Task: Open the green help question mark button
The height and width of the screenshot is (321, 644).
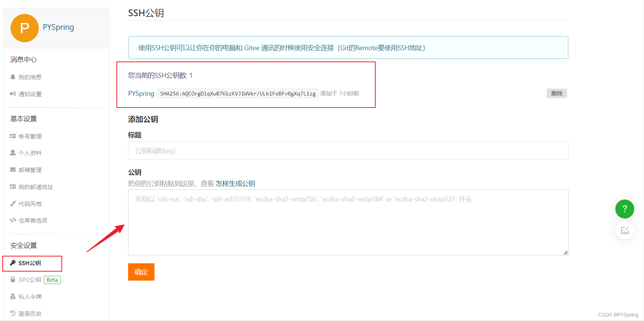Action: pyautogui.click(x=625, y=209)
